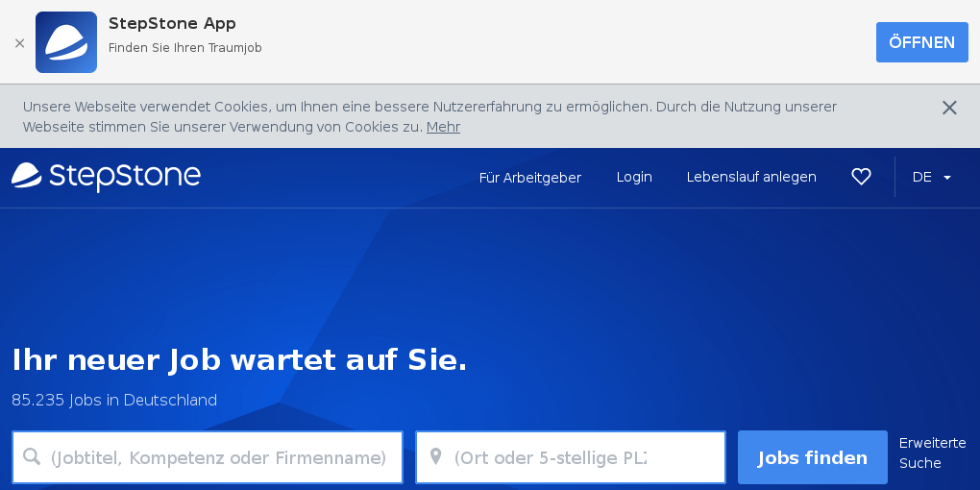The height and width of the screenshot is (490, 980).
Task: Click heading "Ihr neuer Job wartet auf Sie."
Action: [x=239, y=360]
